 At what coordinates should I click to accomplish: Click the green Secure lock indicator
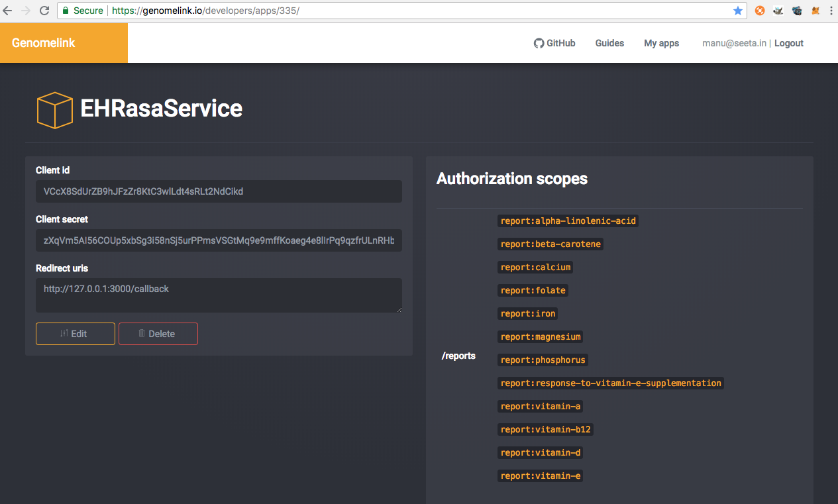pyautogui.click(x=82, y=11)
